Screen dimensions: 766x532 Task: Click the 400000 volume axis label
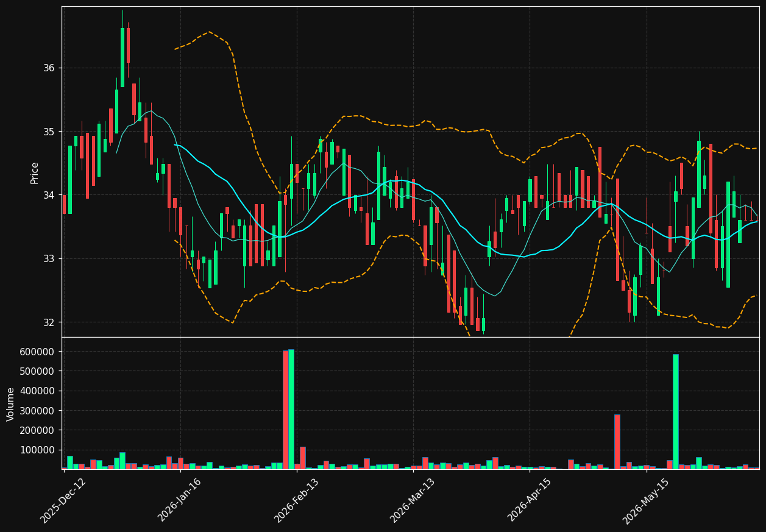(37, 391)
